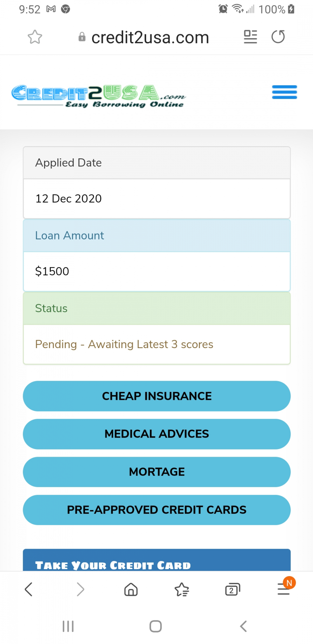Tap the credit2usa.com address field
Viewport: 313px width, 644px height.
150,37
